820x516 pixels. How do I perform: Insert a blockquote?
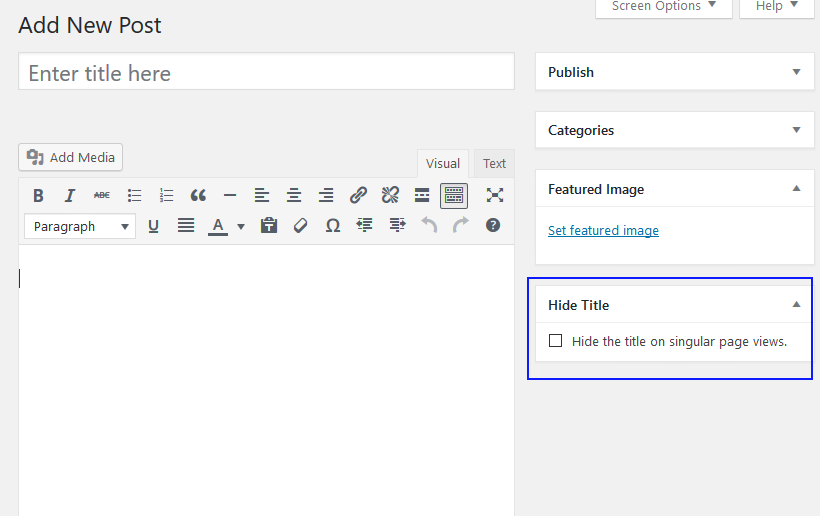point(198,196)
